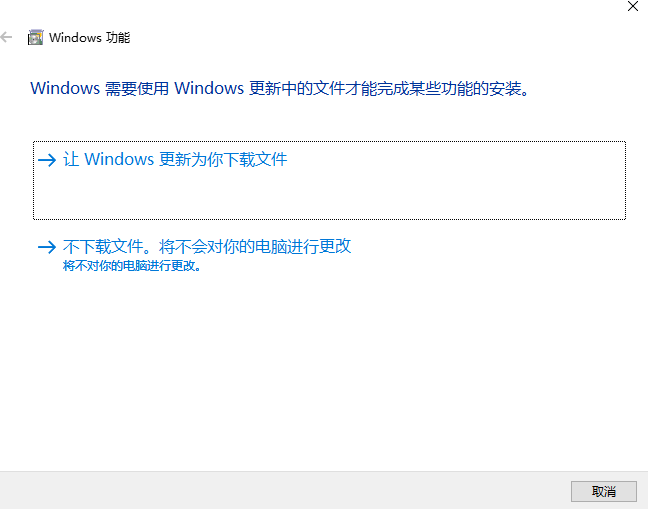648x509 pixels.
Task: Click blank white area below 不下载文件 option
Action: (x=324, y=372)
